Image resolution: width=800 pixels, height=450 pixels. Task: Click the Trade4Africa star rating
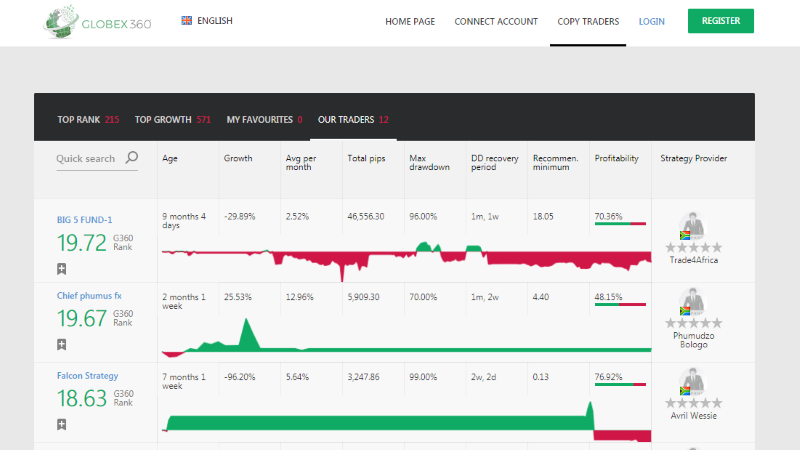[693, 247]
